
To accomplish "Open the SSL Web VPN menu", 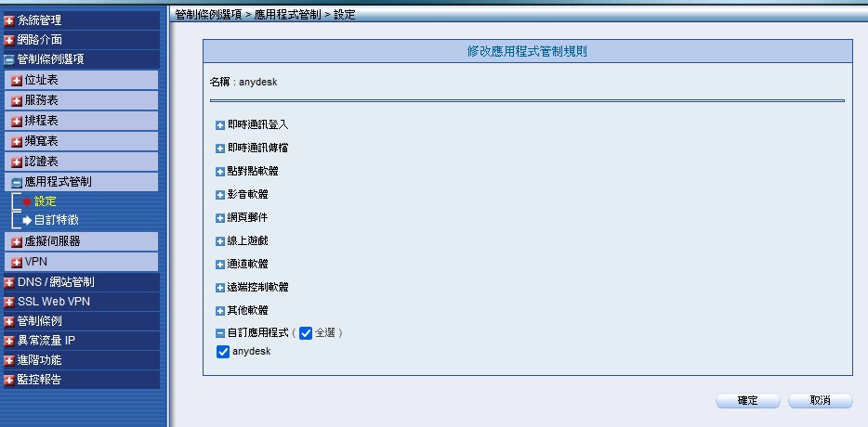I will click(53, 302).
